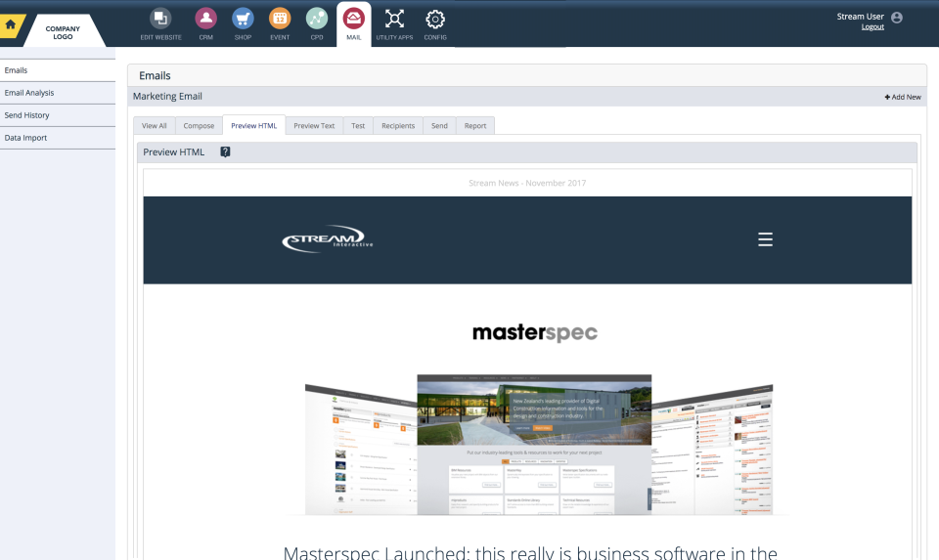Image resolution: width=939 pixels, height=560 pixels.
Task: Switch to the View All tab
Action: click(154, 126)
